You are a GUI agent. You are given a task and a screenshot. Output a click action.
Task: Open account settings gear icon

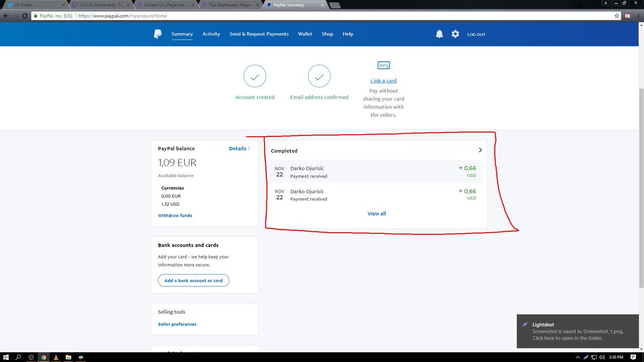[x=455, y=34]
